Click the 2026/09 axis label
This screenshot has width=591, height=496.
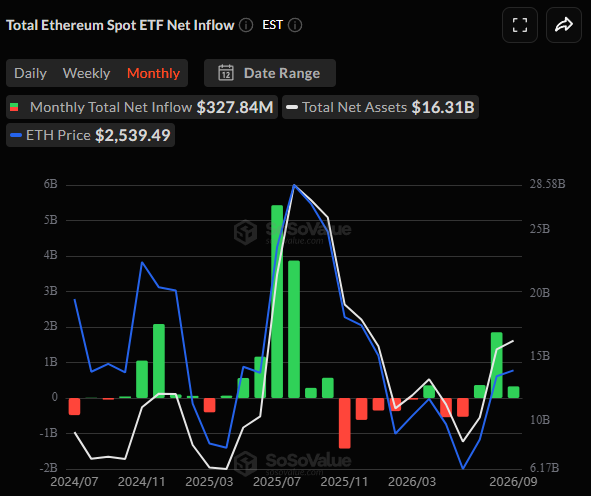tap(513, 482)
